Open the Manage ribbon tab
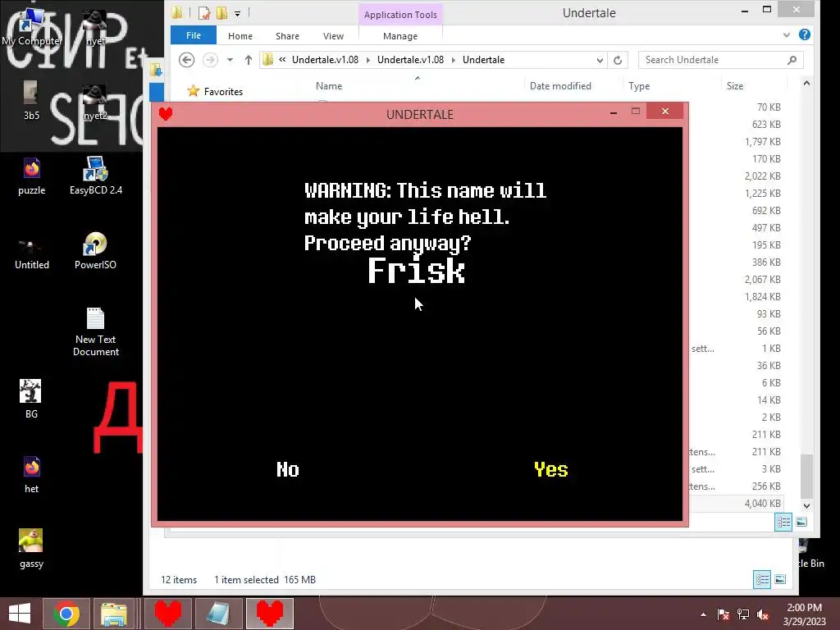840x630 pixels. click(x=400, y=36)
